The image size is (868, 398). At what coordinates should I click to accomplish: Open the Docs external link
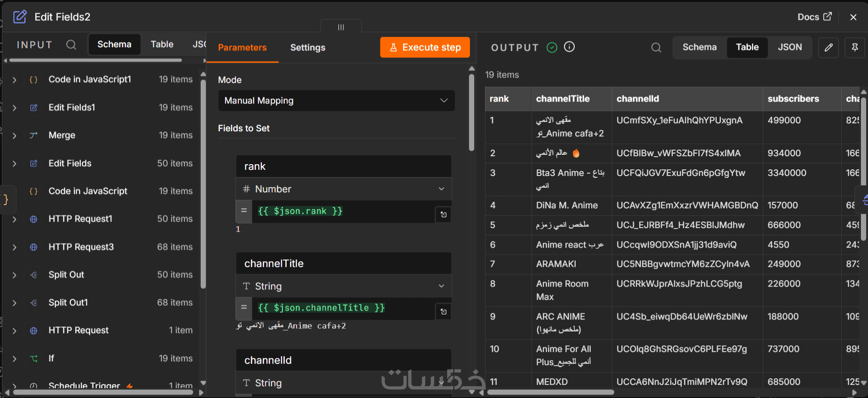[x=814, y=17]
